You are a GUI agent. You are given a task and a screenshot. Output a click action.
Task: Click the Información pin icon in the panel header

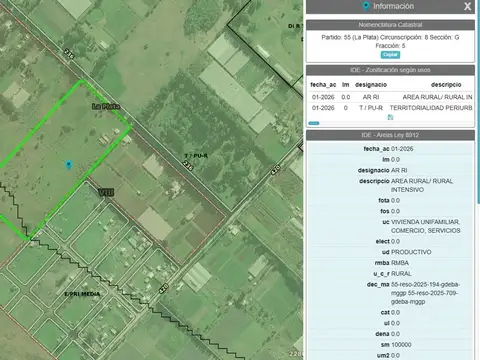click(x=366, y=6)
